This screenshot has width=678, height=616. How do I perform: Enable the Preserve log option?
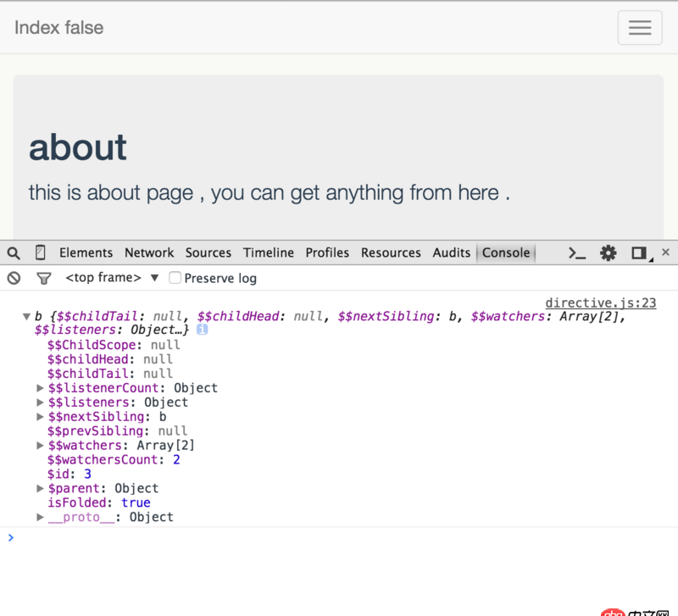[174, 278]
